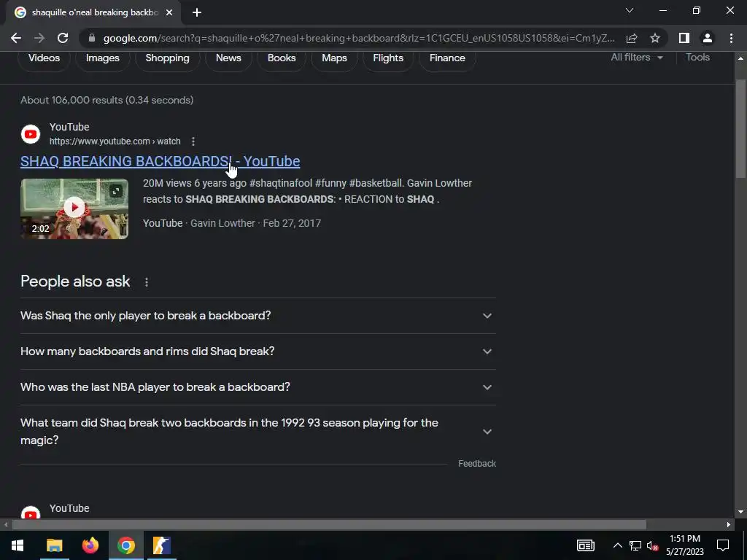Open the Counter-Strike taskbar app
This screenshot has height=560, width=747.
[161, 545]
